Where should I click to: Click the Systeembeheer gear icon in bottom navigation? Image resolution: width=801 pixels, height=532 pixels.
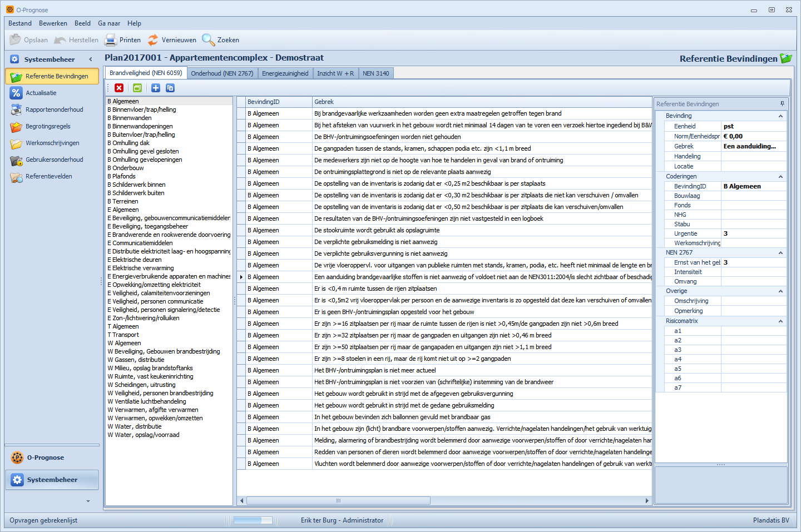17,480
